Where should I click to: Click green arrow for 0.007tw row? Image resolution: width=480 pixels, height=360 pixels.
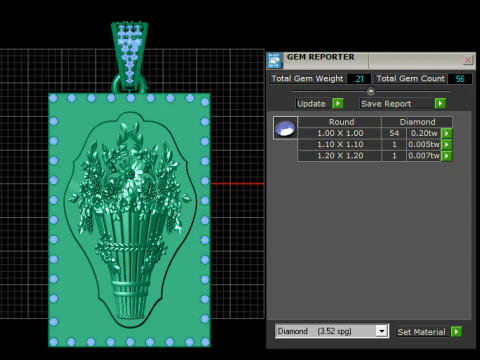[446, 156]
